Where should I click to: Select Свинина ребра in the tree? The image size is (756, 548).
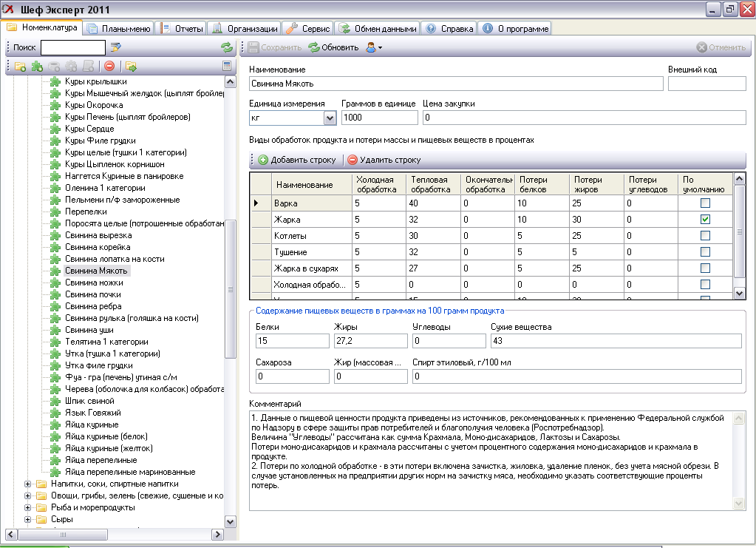tap(93, 306)
